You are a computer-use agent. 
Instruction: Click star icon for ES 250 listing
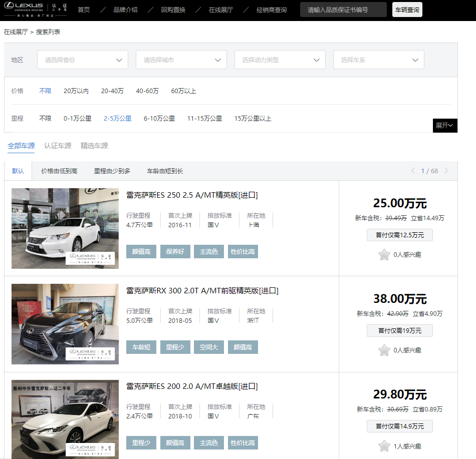384,255
